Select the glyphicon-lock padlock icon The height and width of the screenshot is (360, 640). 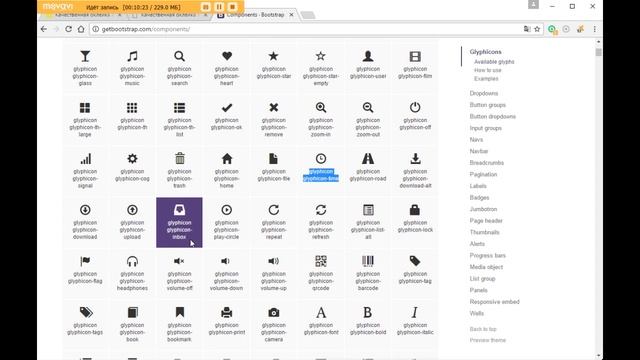(415, 210)
